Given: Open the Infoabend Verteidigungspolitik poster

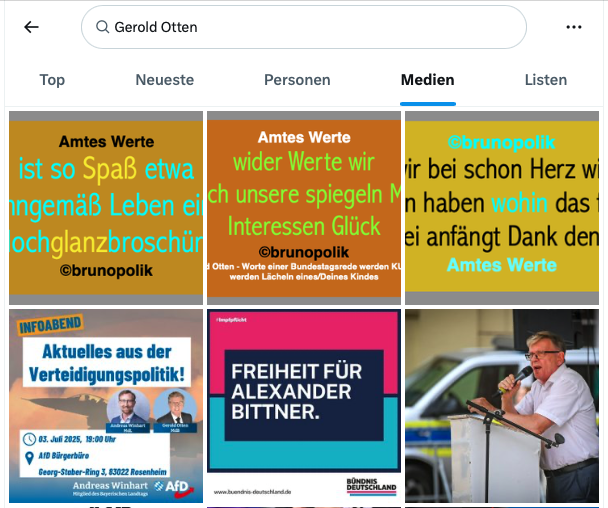Looking at the screenshot, I should (106, 406).
